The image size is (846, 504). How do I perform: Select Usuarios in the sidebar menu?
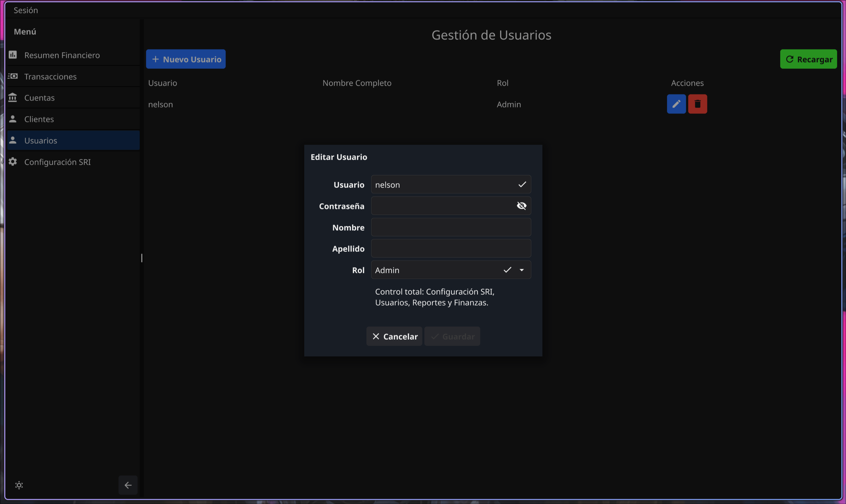(41, 141)
